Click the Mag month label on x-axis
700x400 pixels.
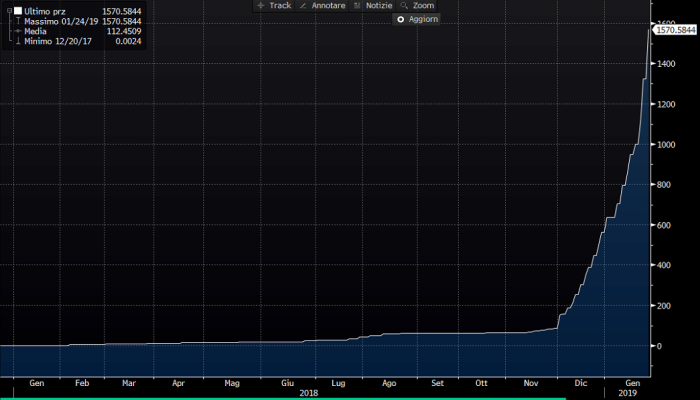[232, 383]
